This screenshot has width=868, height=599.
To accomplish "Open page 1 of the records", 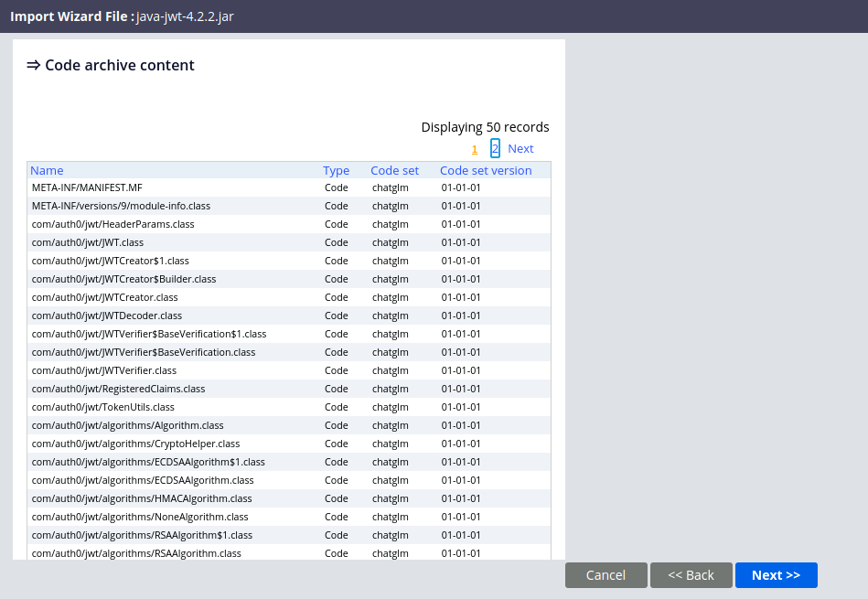I will point(475,149).
